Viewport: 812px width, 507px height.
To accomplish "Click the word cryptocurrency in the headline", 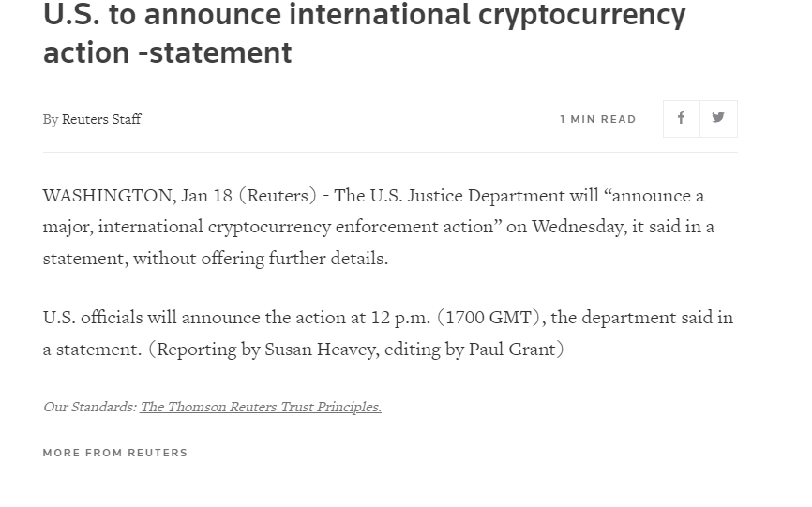I will (581, 16).
